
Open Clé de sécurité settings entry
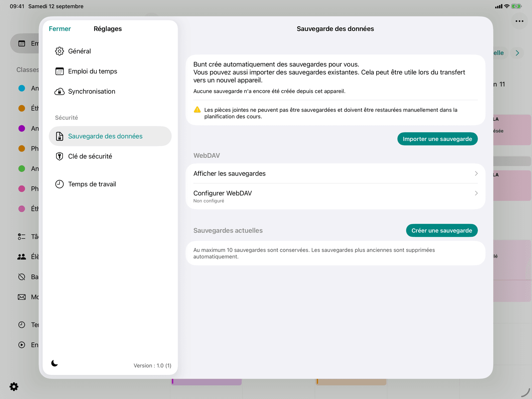coord(110,156)
